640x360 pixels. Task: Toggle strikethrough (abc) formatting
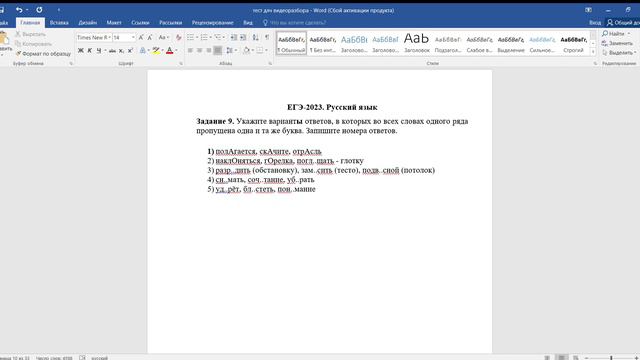(112, 50)
